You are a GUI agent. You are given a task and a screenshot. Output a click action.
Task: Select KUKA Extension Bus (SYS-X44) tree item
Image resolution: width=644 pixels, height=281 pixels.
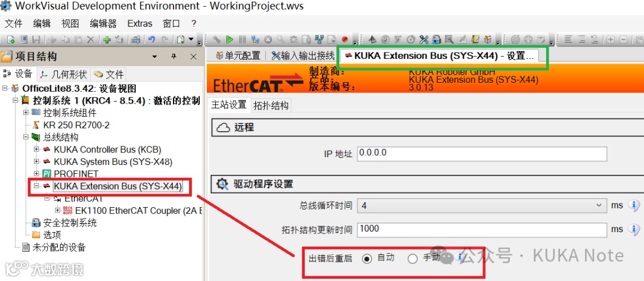[x=118, y=186]
